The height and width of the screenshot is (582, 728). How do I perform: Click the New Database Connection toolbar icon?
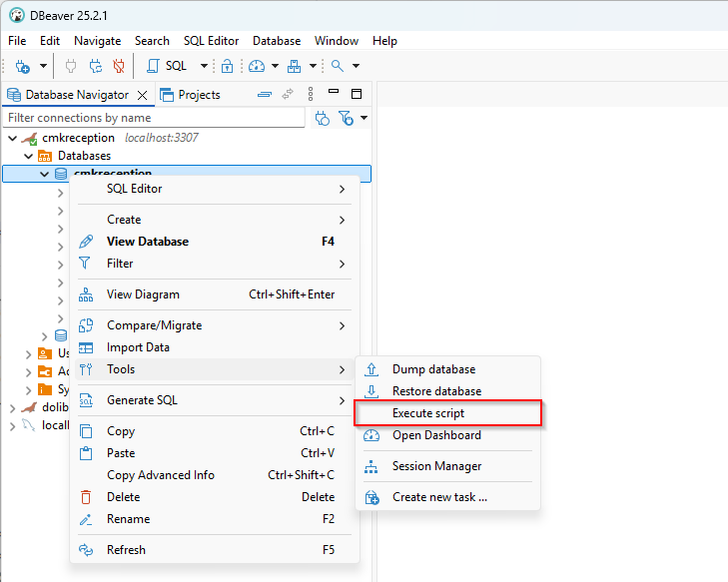coord(22,66)
